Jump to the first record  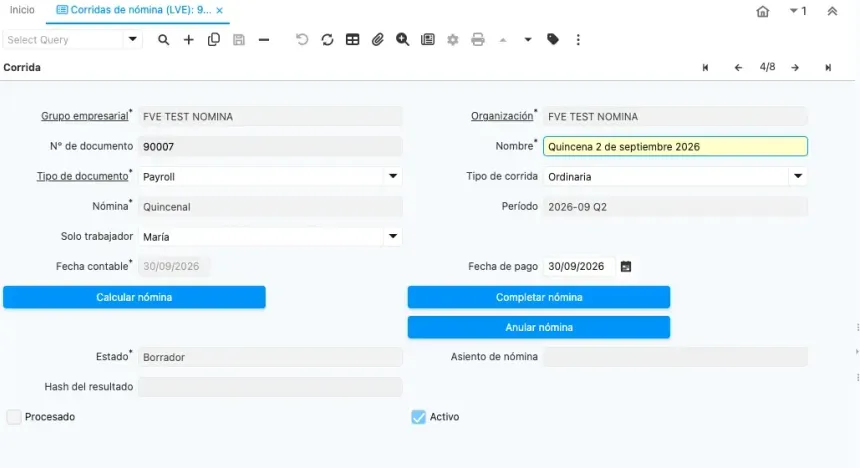705,67
